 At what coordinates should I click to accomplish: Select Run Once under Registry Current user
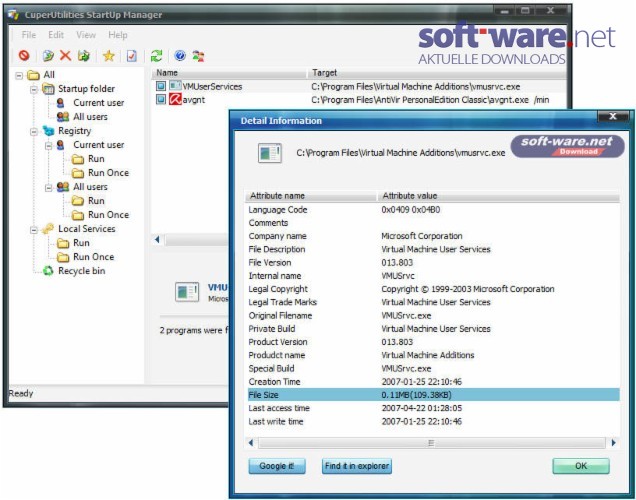pyautogui.click(x=108, y=173)
